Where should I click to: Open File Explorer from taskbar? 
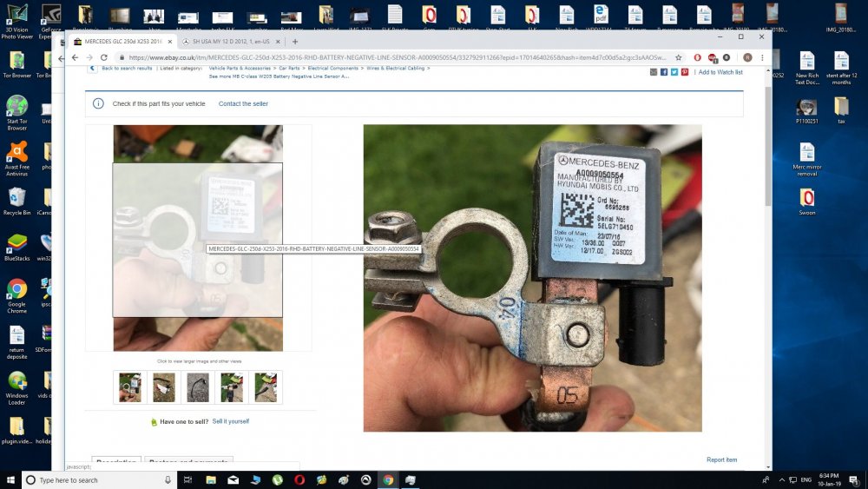point(211,479)
